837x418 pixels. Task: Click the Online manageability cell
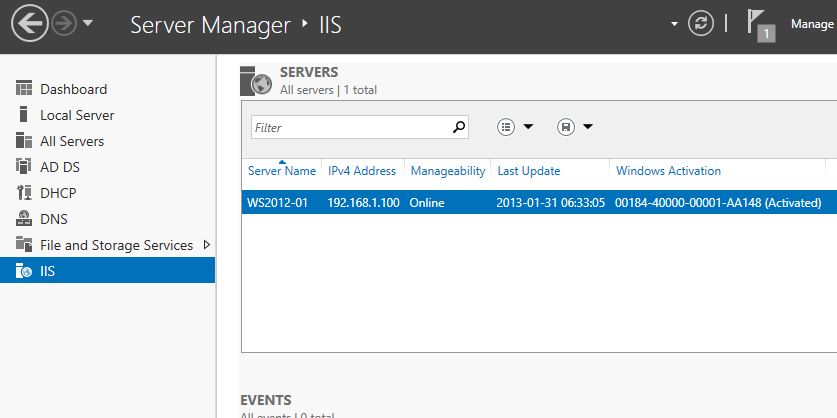click(x=427, y=203)
